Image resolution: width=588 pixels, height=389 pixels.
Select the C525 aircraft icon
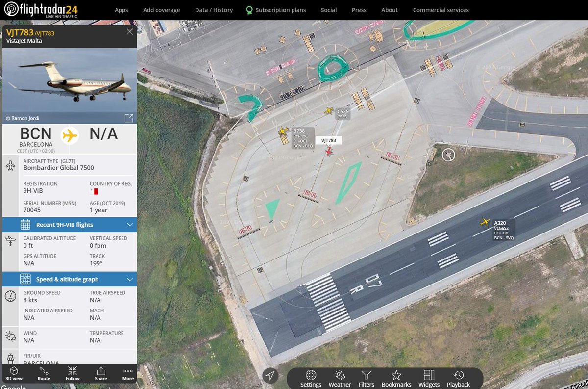[329, 111]
